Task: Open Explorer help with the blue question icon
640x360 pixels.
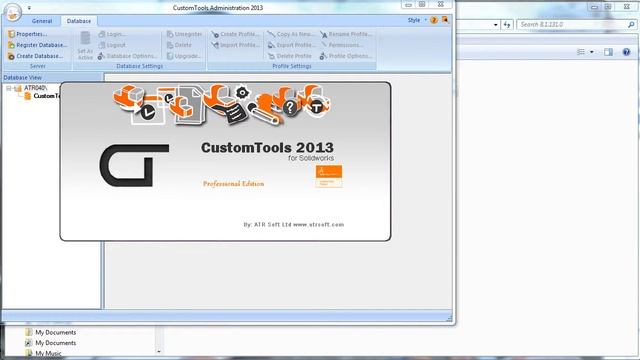Action: pos(627,52)
